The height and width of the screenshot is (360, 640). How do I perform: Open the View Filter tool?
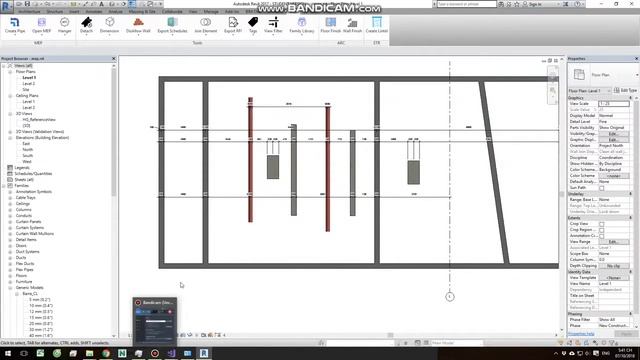click(273, 25)
